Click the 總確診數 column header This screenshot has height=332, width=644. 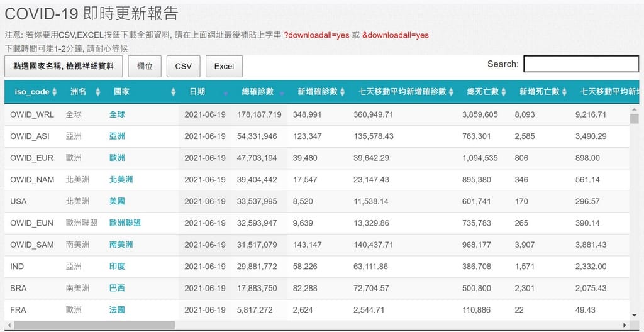click(x=259, y=92)
